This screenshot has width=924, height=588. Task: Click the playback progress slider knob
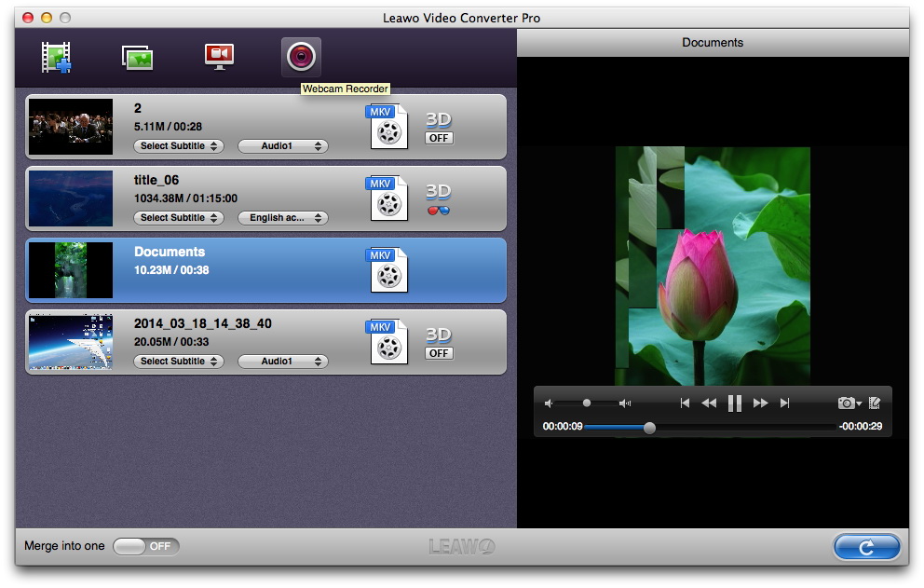[649, 428]
